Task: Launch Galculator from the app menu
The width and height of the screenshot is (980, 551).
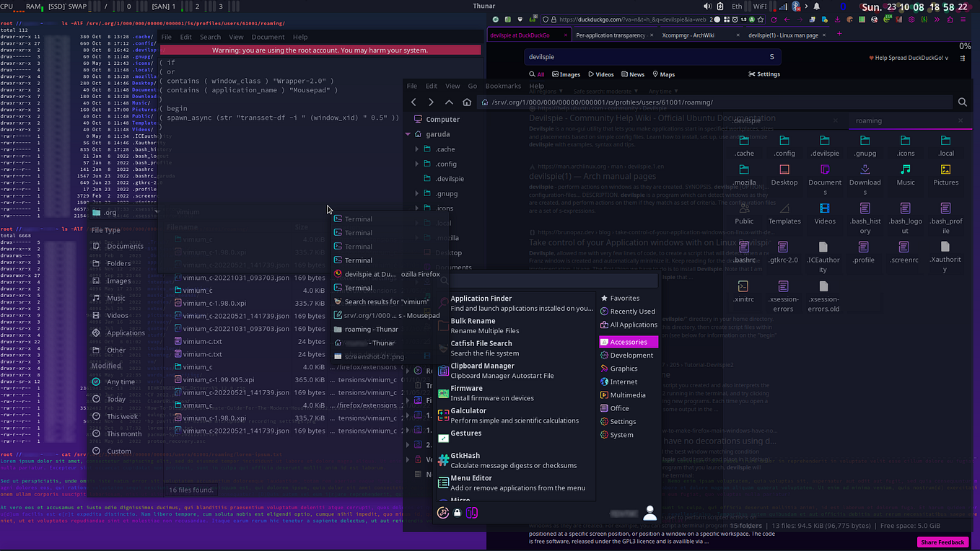Action: pyautogui.click(x=516, y=415)
